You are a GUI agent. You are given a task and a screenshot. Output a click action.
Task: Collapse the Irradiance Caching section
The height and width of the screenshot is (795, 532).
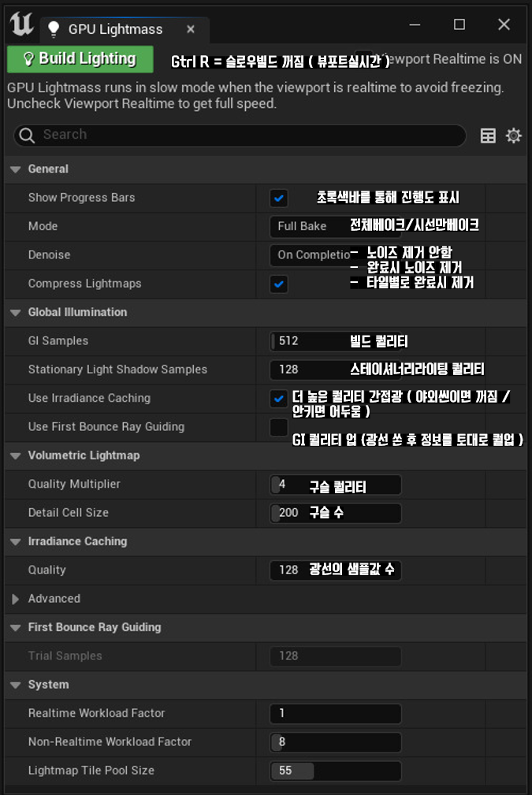coord(15,541)
